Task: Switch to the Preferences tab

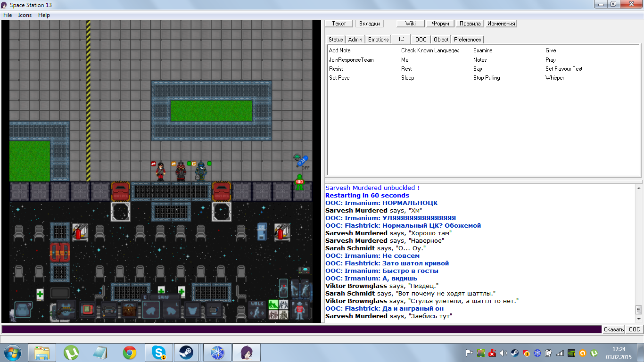Action: click(468, 40)
